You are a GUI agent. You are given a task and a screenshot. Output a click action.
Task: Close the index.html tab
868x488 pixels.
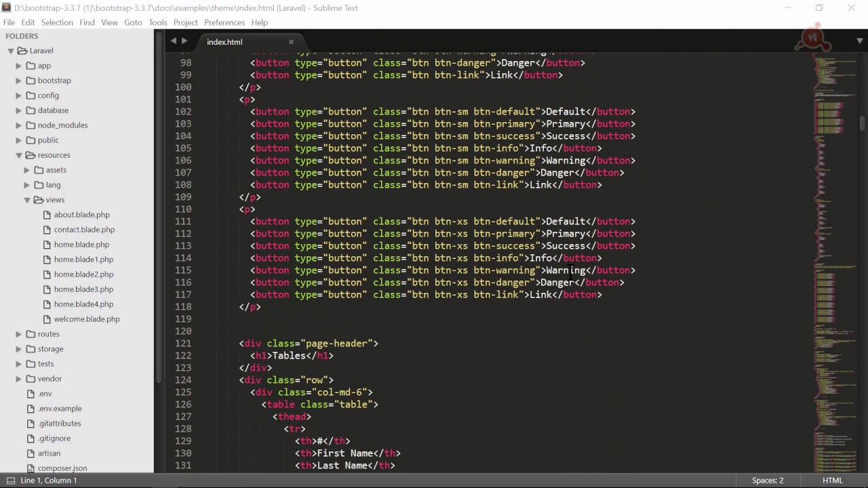(291, 42)
